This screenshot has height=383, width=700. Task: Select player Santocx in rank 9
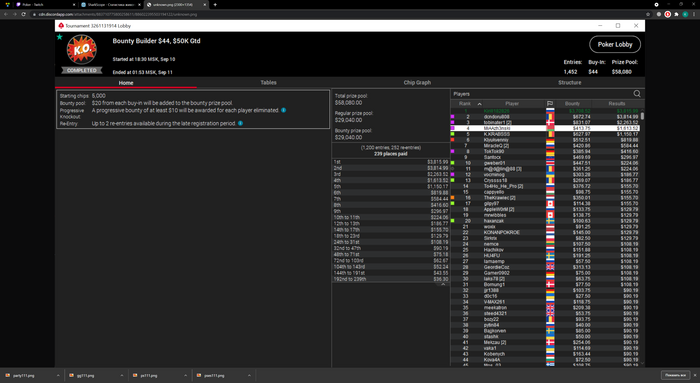click(x=545, y=157)
